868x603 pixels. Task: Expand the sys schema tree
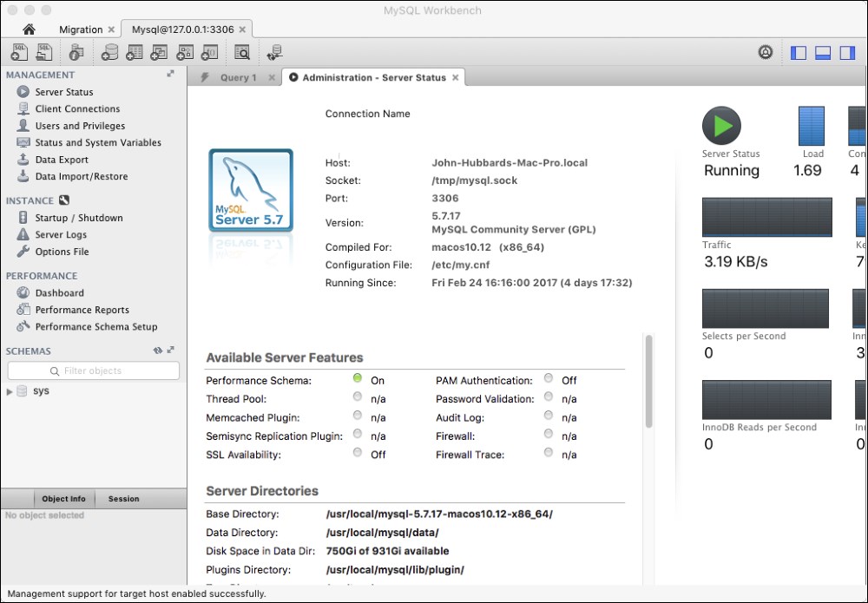point(9,391)
